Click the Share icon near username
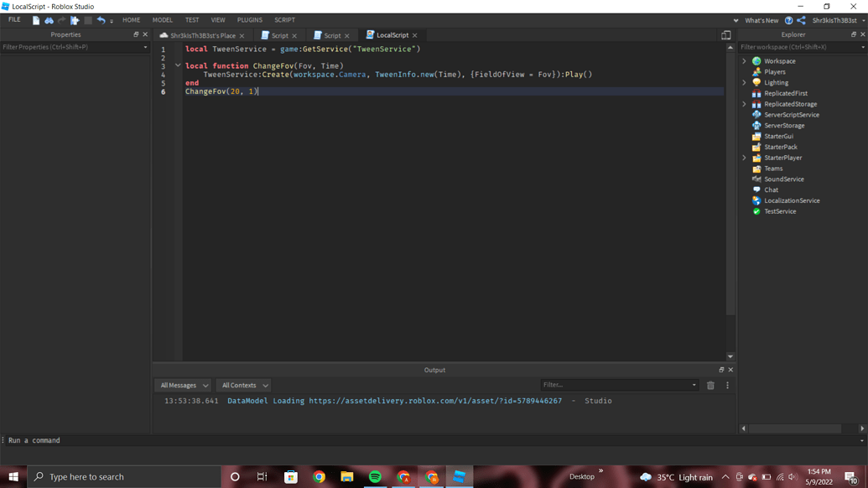This screenshot has height=488, width=868. [x=801, y=20]
